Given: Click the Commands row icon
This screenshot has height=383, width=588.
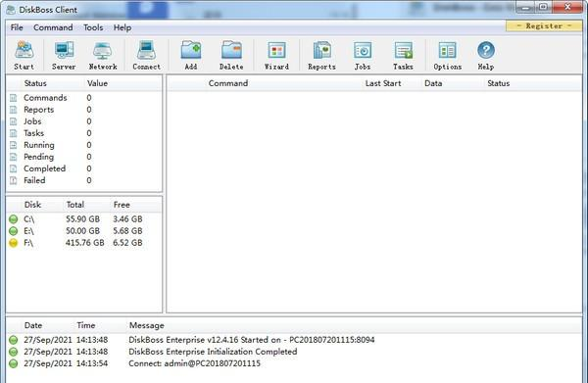Looking at the screenshot, I should point(14,98).
